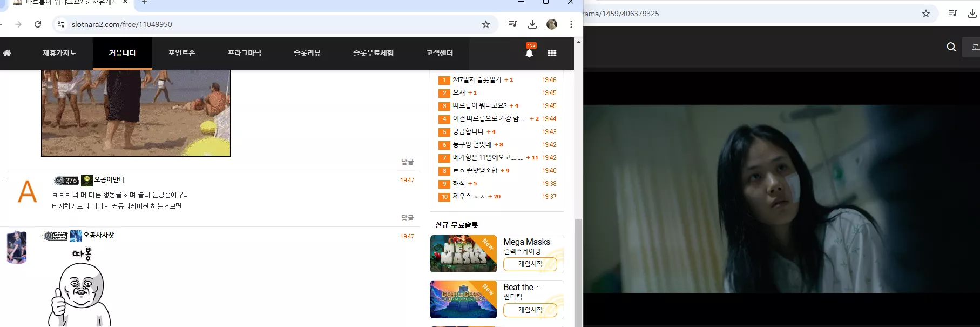Open the Chrome profile avatar

552,24
